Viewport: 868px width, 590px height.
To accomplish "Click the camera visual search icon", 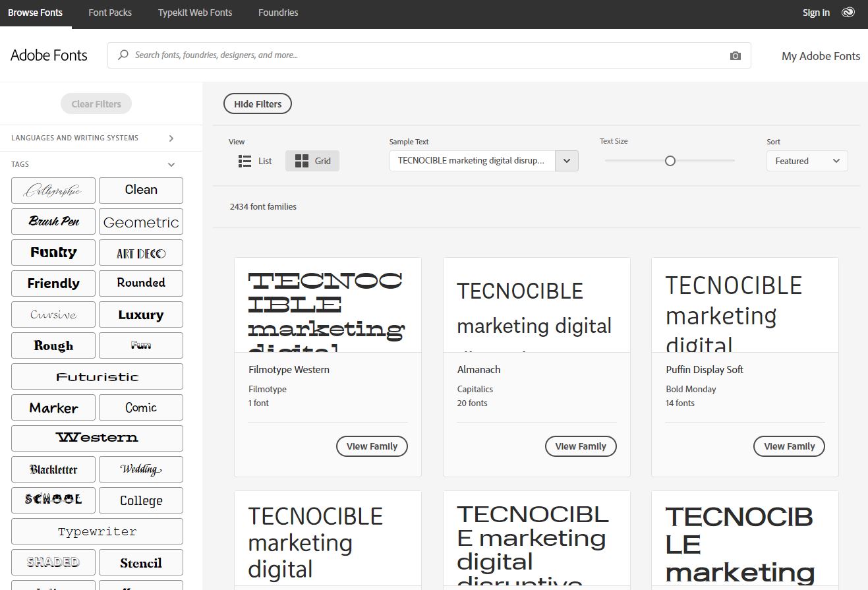I will pos(736,56).
